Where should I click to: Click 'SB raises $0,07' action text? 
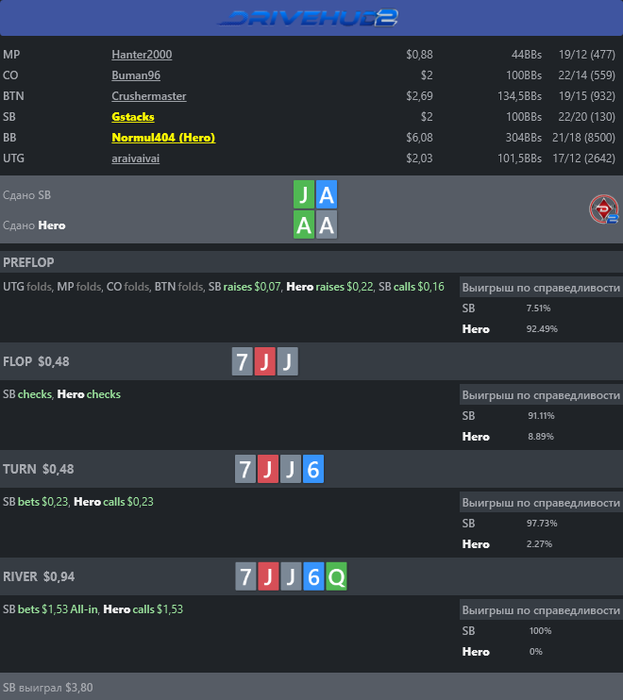tap(245, 287)
